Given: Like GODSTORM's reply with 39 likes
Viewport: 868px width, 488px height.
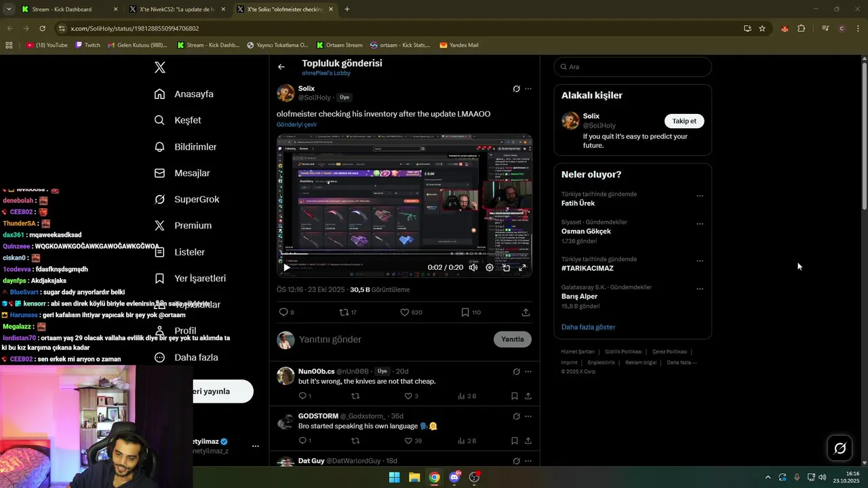Looking at the screenshot, I should pos(408,441).
